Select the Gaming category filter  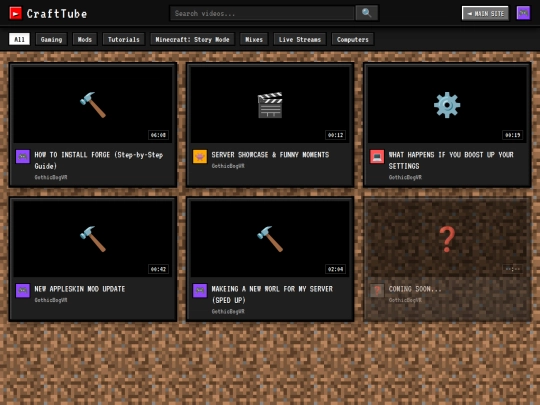[51, 39]
